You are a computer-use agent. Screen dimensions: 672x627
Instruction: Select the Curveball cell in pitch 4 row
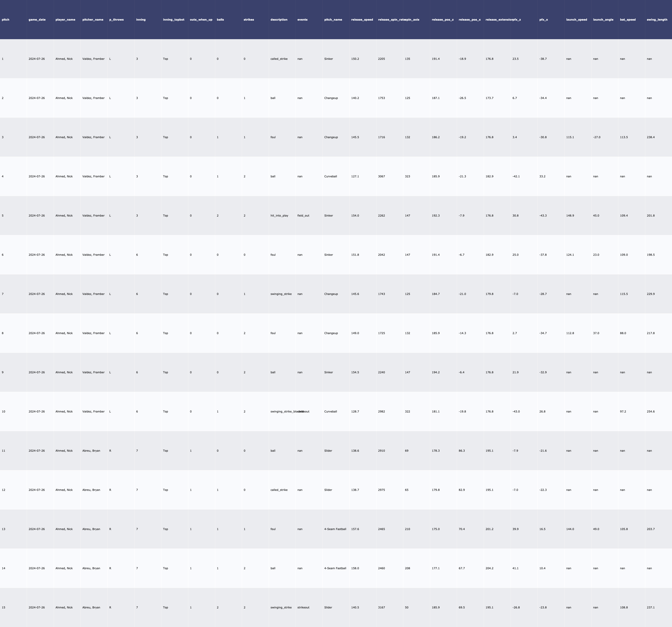[330, 176]
